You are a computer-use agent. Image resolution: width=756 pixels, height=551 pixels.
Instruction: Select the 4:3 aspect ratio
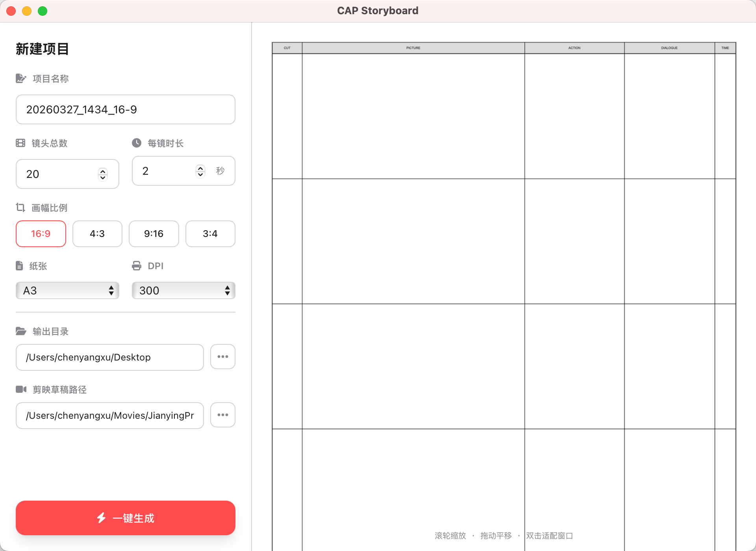(97, 233)
